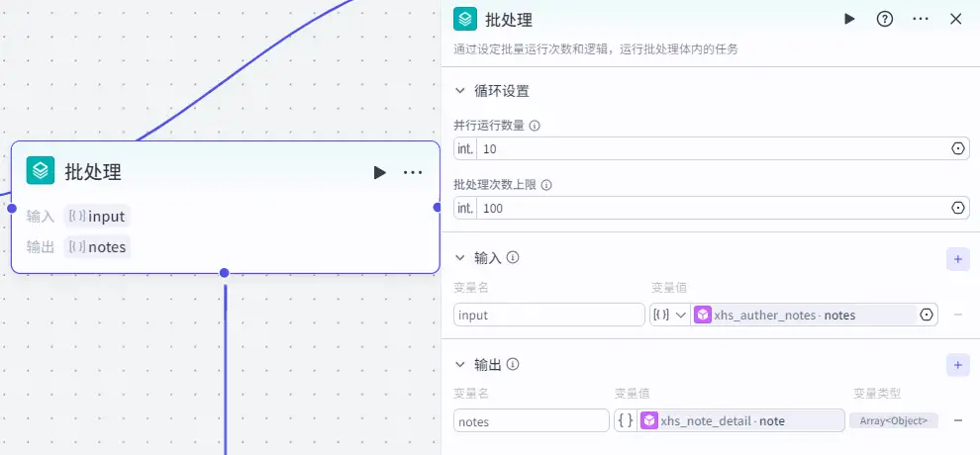Show info icon next to 输出 heading
The width and height of the screenshot is (980, 455).
click(513, 364)
